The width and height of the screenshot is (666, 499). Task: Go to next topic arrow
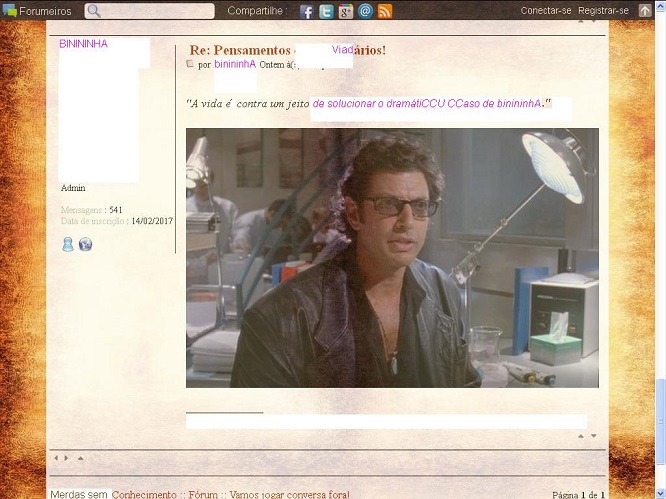(66, 458)
